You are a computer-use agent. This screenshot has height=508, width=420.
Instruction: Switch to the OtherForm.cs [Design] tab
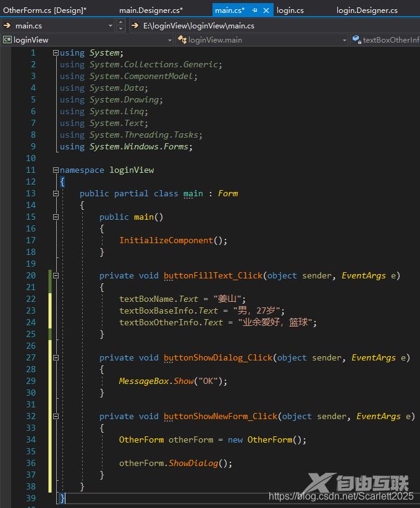pos(44,10)
